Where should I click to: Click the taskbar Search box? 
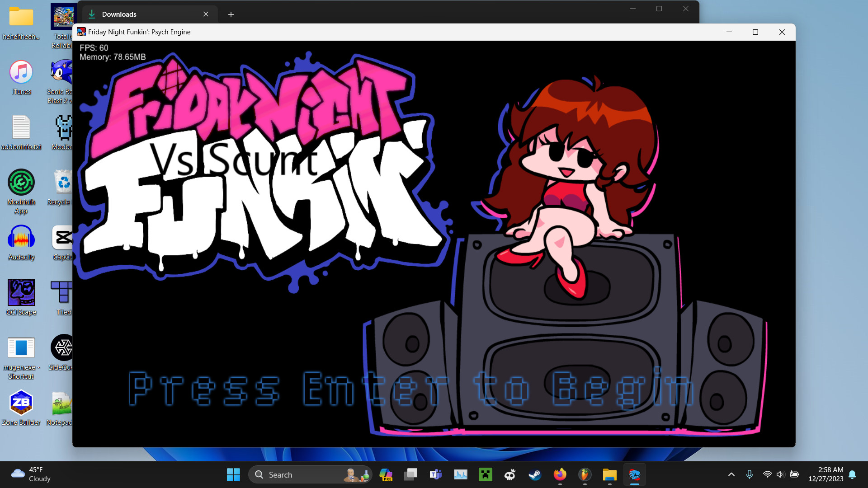310,474
